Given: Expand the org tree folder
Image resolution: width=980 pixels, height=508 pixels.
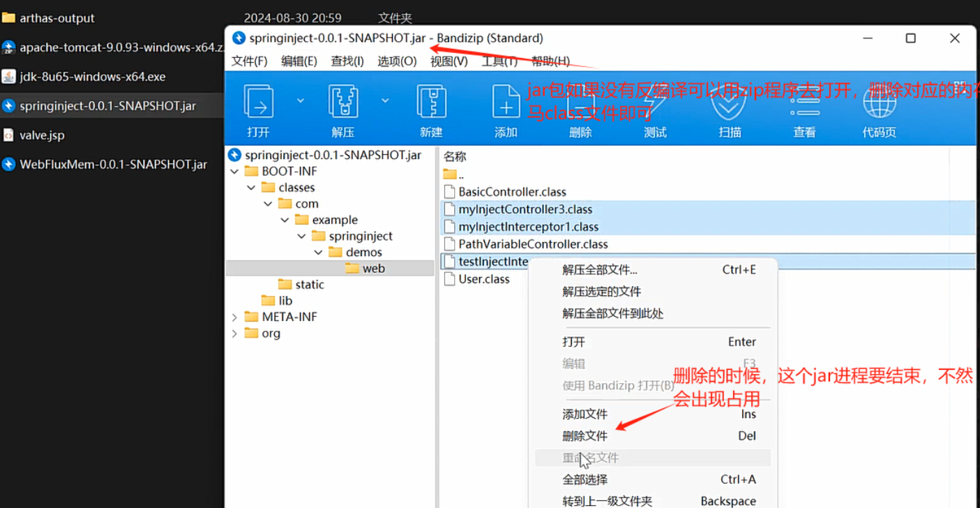Looking at the screenshot, I should point(234,334).
